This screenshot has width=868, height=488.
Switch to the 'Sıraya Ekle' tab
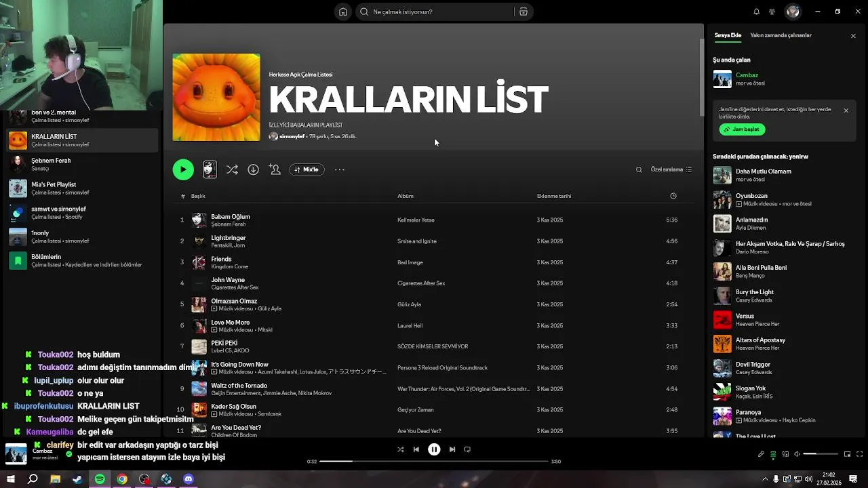click(728, 35)
